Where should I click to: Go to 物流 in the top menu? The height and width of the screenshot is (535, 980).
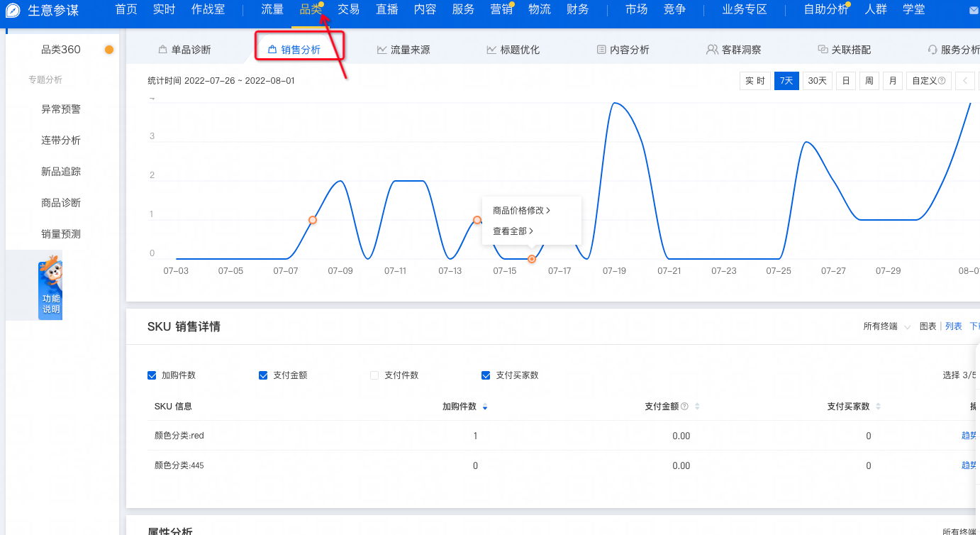point(540,10)
